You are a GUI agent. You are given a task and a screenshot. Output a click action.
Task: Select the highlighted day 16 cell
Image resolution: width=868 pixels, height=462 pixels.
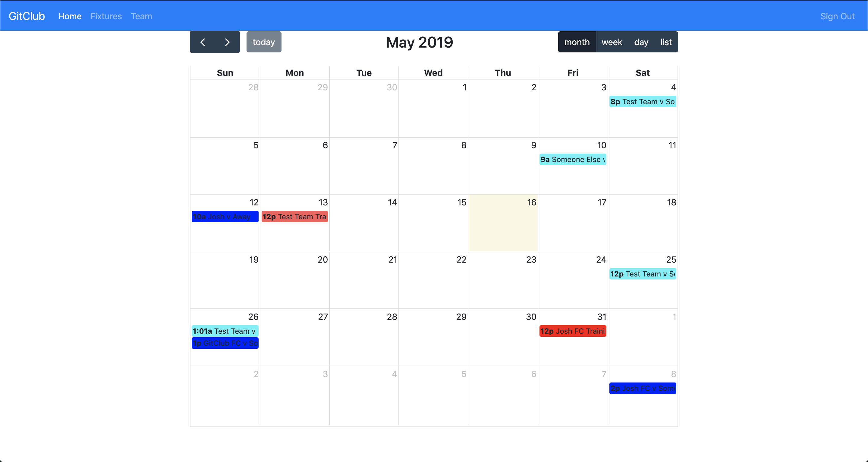[502, 229]
